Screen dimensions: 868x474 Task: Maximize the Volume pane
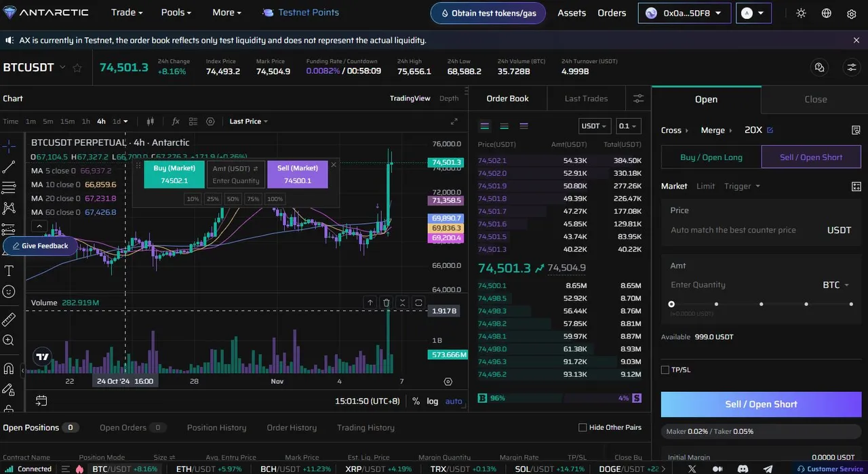click(x=418, y=302)
